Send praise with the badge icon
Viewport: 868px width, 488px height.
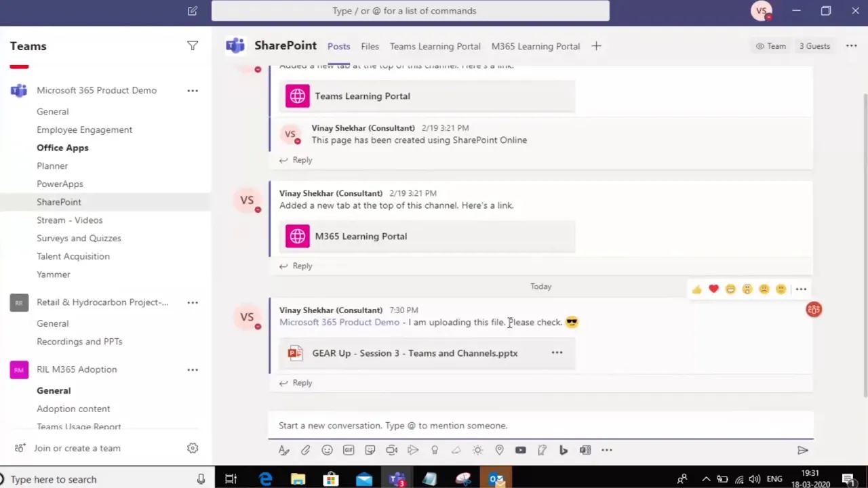[435, 450]
